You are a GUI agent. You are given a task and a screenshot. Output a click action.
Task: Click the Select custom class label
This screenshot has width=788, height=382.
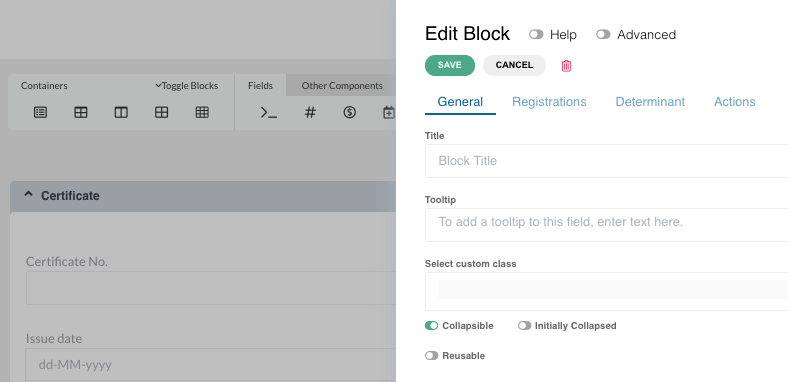(x=470, y=264)
